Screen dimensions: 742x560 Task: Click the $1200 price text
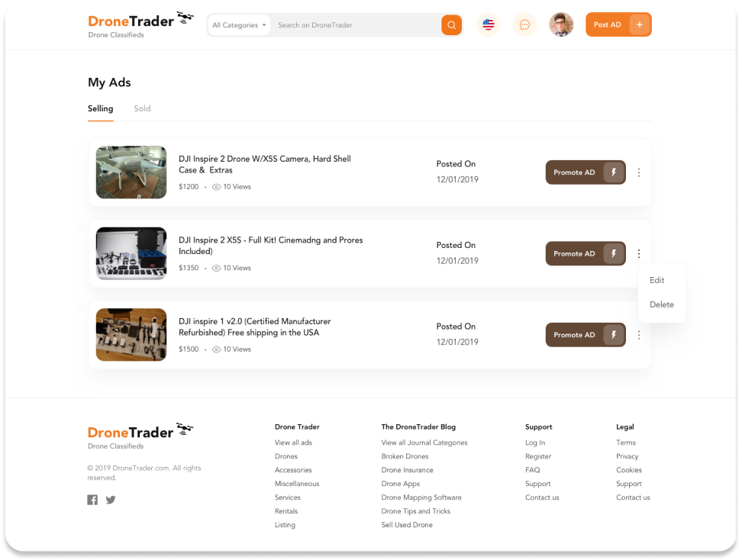point(189,187)
